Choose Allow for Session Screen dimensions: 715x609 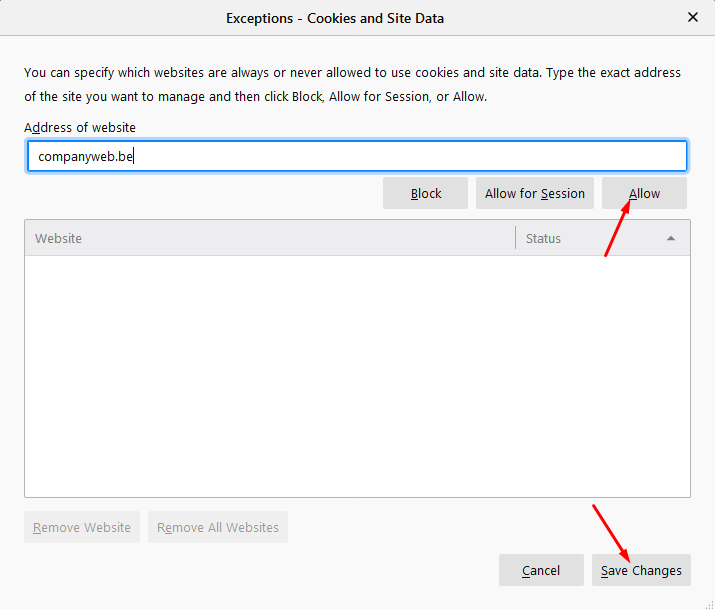coord(534,193)
